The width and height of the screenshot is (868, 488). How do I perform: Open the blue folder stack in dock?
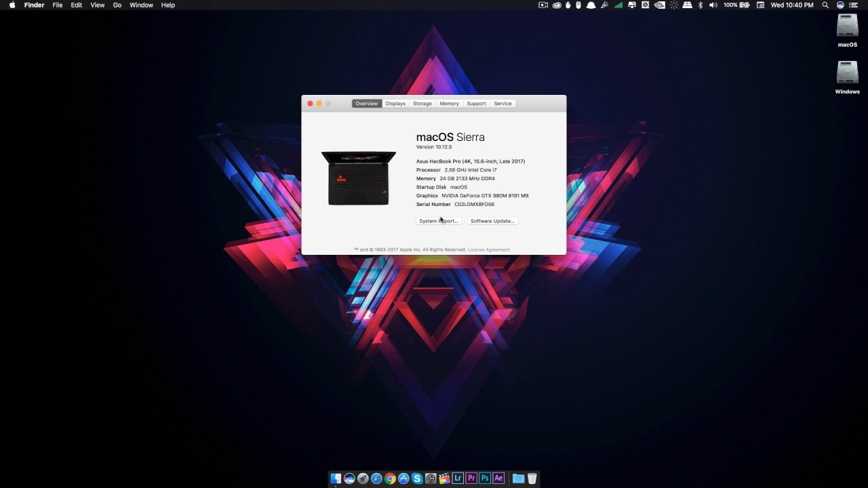(x=518, y=479)
